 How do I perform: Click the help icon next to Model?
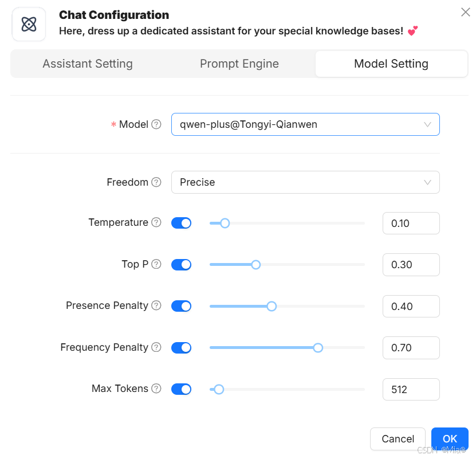156,124
